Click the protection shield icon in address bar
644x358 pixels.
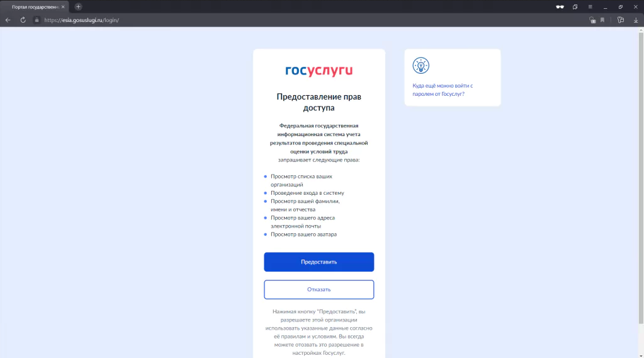(x=592, y=20)
